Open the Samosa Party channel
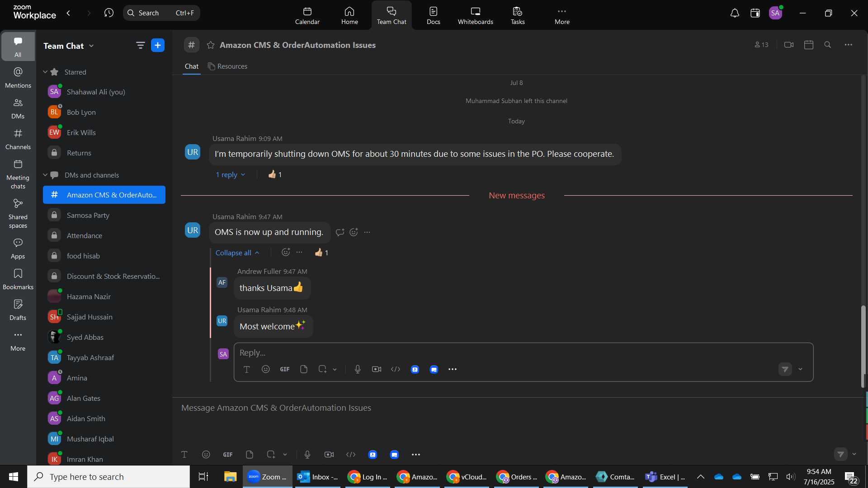The height and width of the screenshot is (488, 868). click(x=104, y=215)
